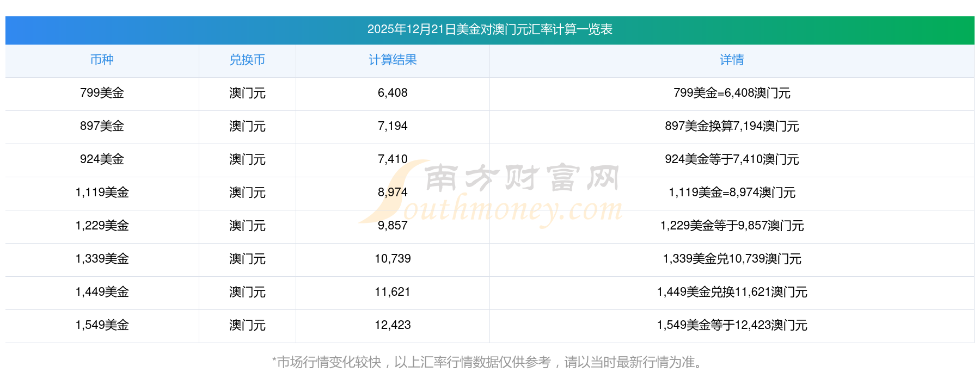Select the 897美金 cell in the 币种 column
Image resolution: width=980 pixels, height=379 pixels.
click(102, 126)
